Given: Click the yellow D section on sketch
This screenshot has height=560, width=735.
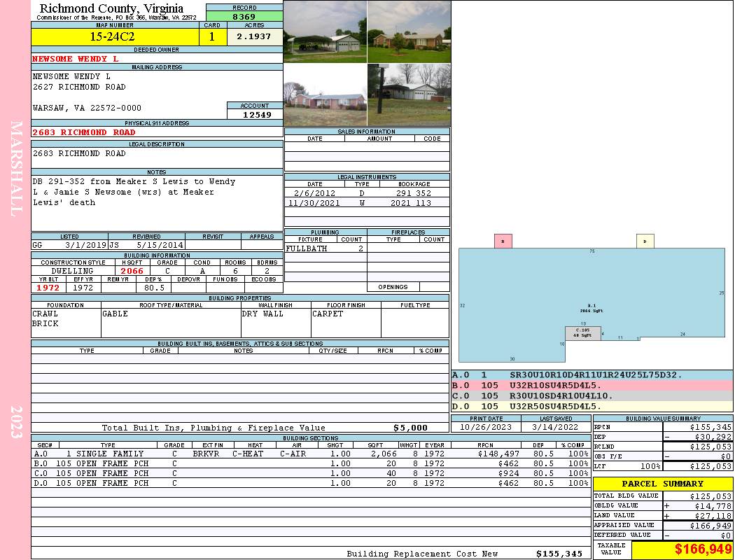Looking at the screenshot, I should tap(645, 241).
